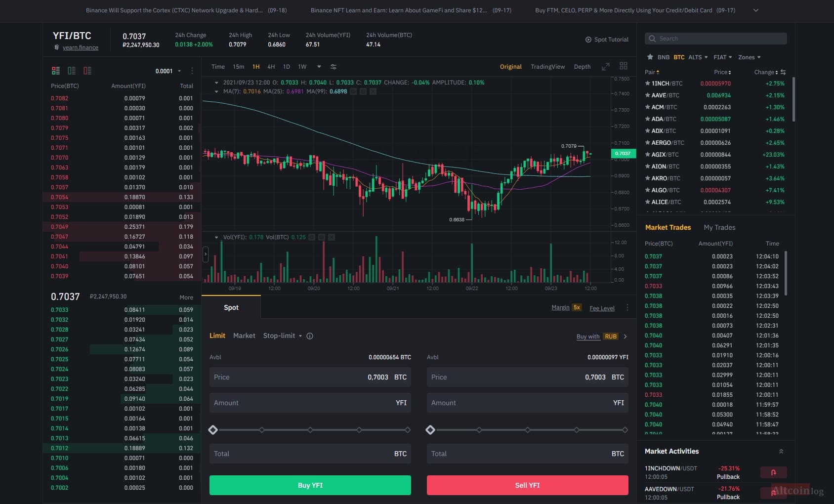Screen dimensions: 834x504
Task: Toggle favorite star for 1INCH/BTC
Action: pyautogui.click(x=648, y=84)
